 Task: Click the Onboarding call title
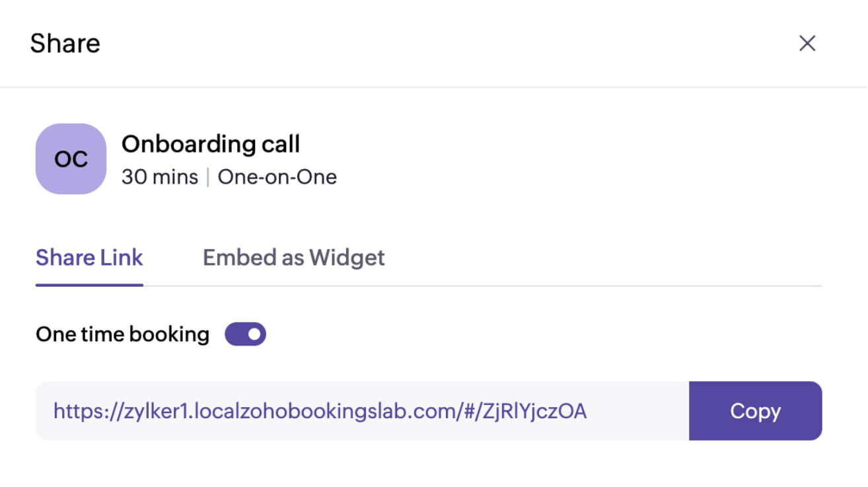[x=211, y=143]
